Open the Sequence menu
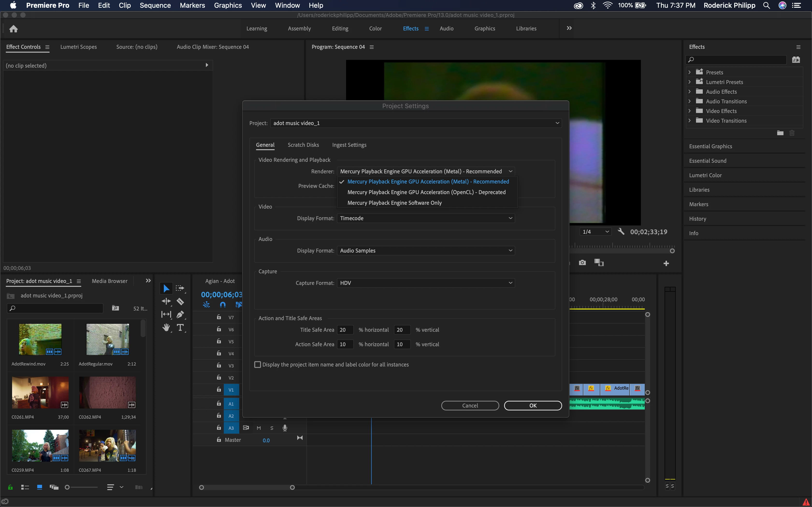This screenshot has height=507, width=812. point(155,5)
